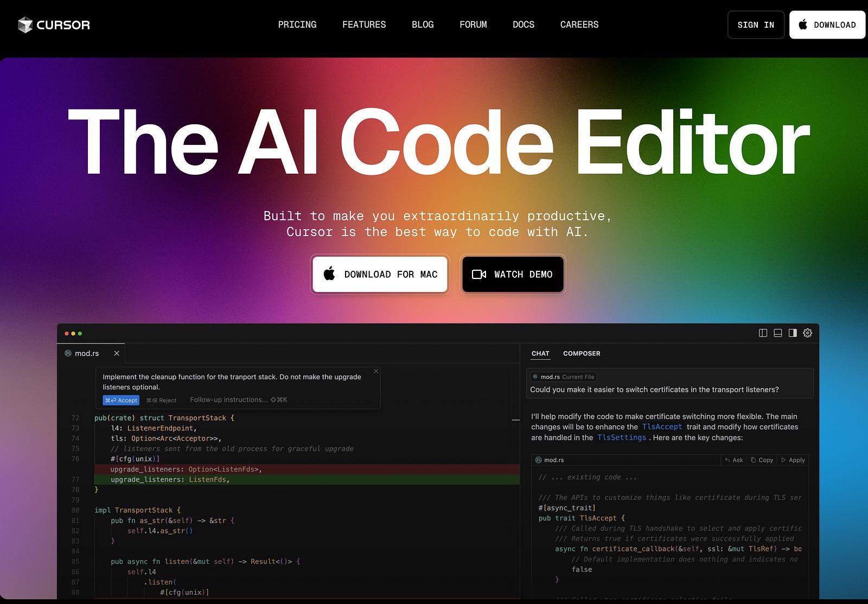Click the Follow-up instructions field
Viewport: 868px width, 604px height.
239,400
